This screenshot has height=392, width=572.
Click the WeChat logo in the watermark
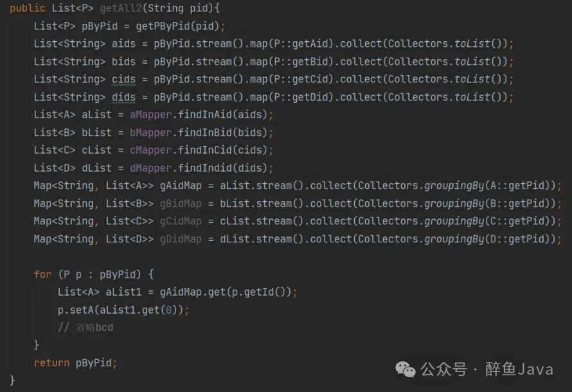[406, 368]
